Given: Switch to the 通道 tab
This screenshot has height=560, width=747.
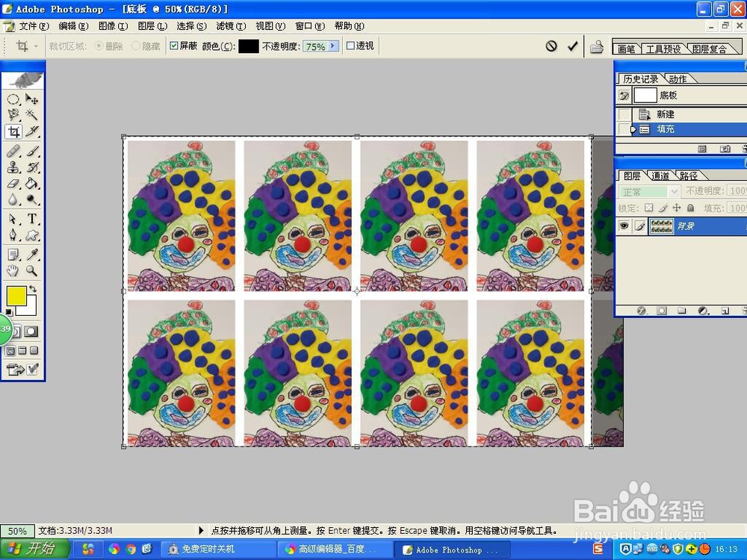Looking at the screenshot, I should pyautogui.click(x=660, y=176).
